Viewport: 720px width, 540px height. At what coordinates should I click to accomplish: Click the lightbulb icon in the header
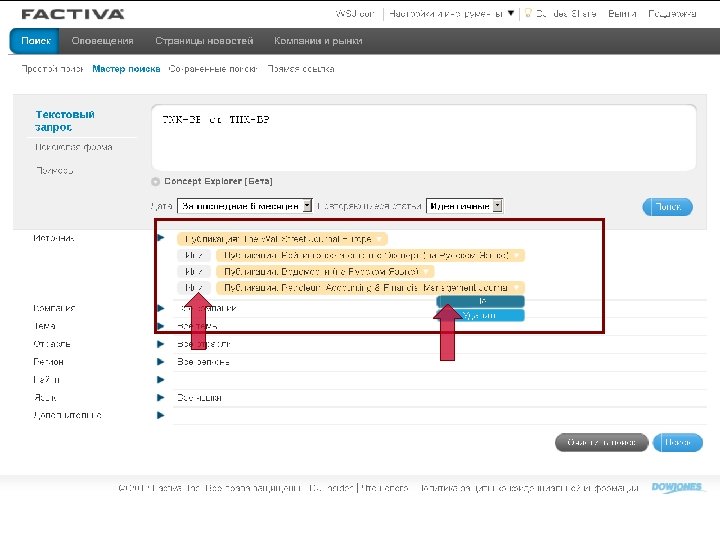point(528,13)
